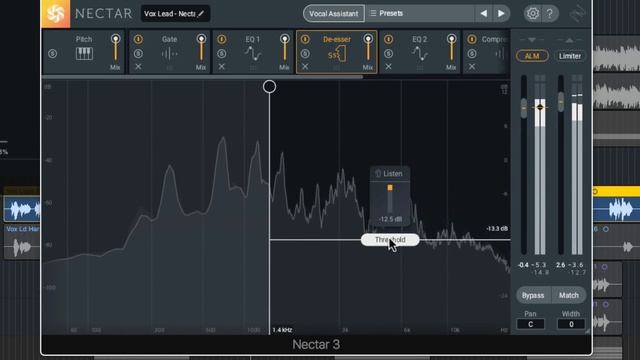Solo the EQ 2 module
The image size is (640, 360).
[x=389, y=53]
